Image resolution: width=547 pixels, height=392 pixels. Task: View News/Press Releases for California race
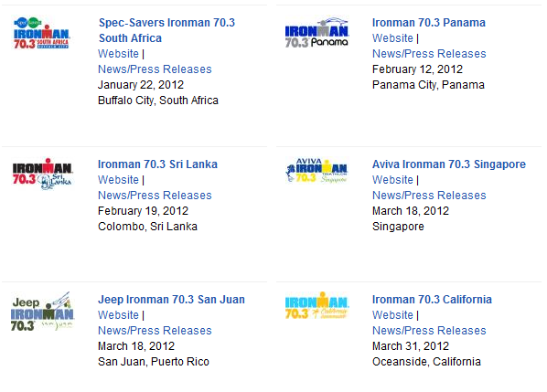[x=429, y=331]
